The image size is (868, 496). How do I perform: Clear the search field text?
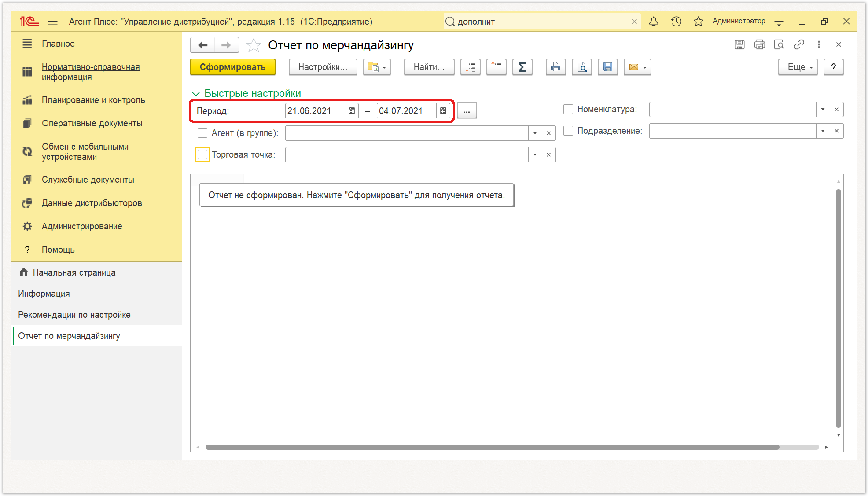(x=634, y=22)
